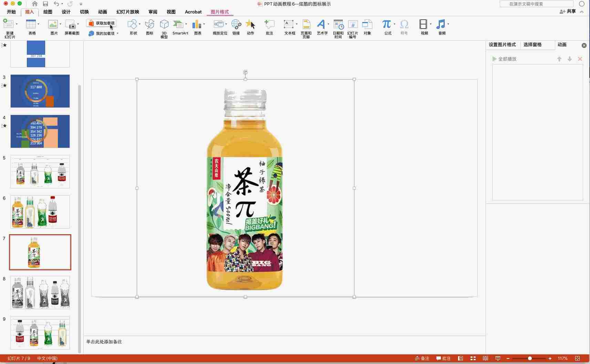Switch to the Draw (绘图) tab
This screenshot has width=590, height=364.
(48, 12)
